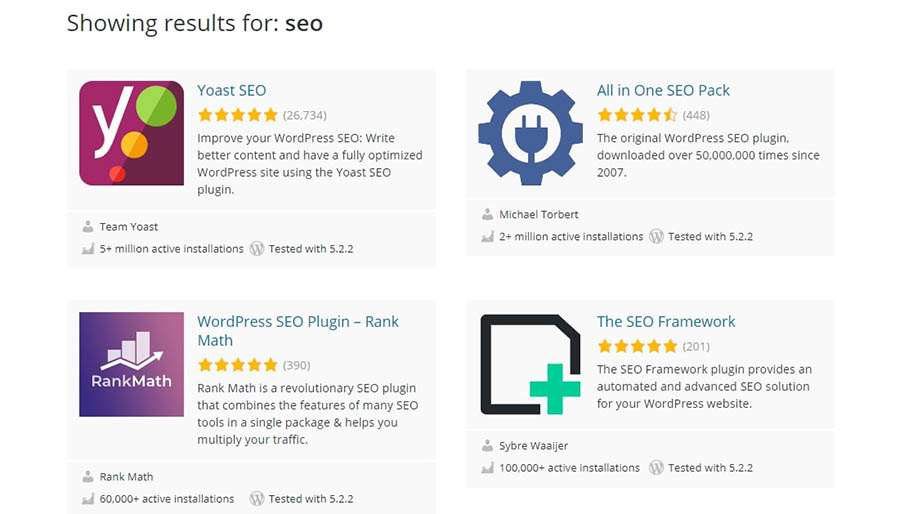Open the Yoast SEO title link
The height and width of the screenshot is (514, 900).
232,90
